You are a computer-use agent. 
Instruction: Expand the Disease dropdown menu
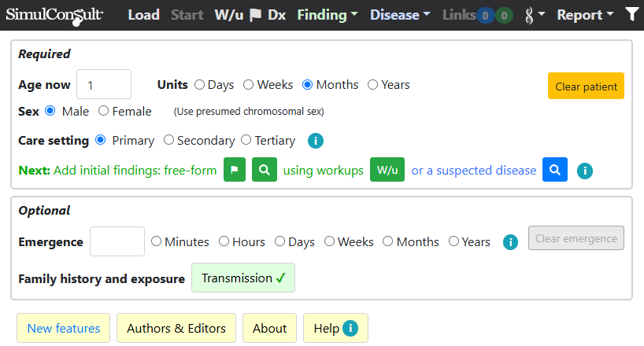pos(400,15)
